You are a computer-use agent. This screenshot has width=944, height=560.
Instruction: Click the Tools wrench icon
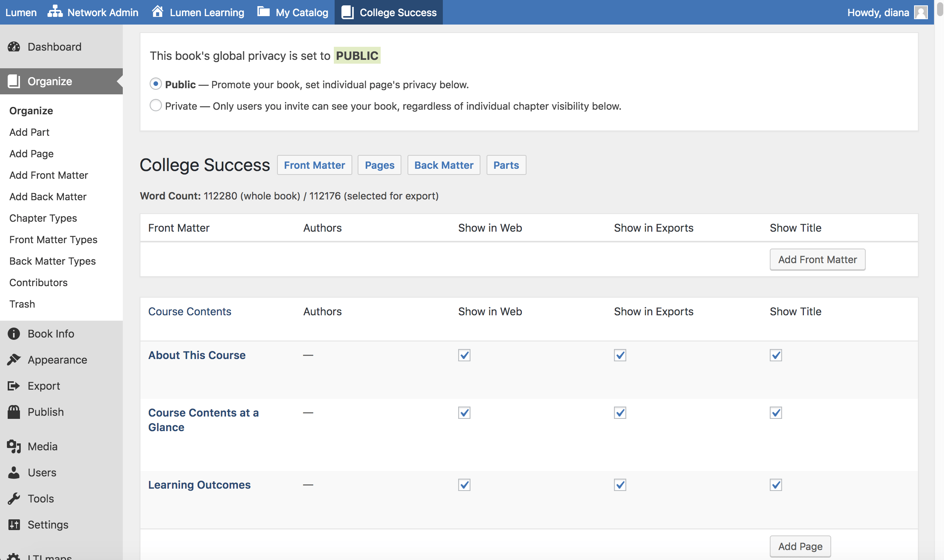tap(14, 499)
